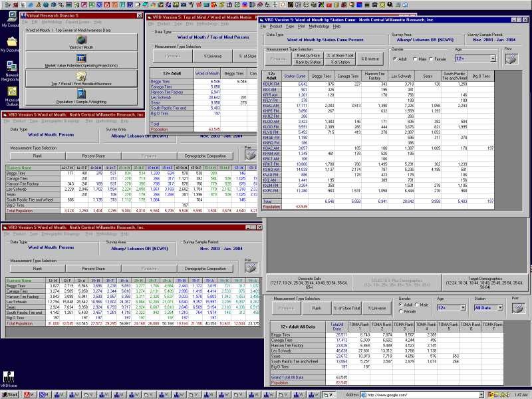Click Rank by Station button

[x=308, y=62]
